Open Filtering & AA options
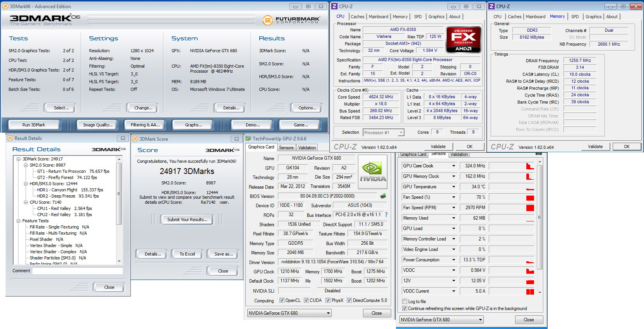The image size is (644, 329). pos(145,125)
